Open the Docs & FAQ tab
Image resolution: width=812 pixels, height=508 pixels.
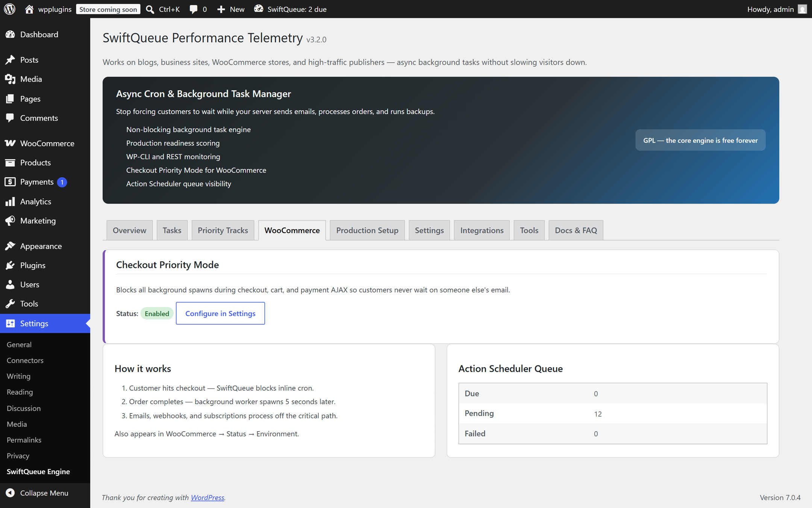[576, 230]
